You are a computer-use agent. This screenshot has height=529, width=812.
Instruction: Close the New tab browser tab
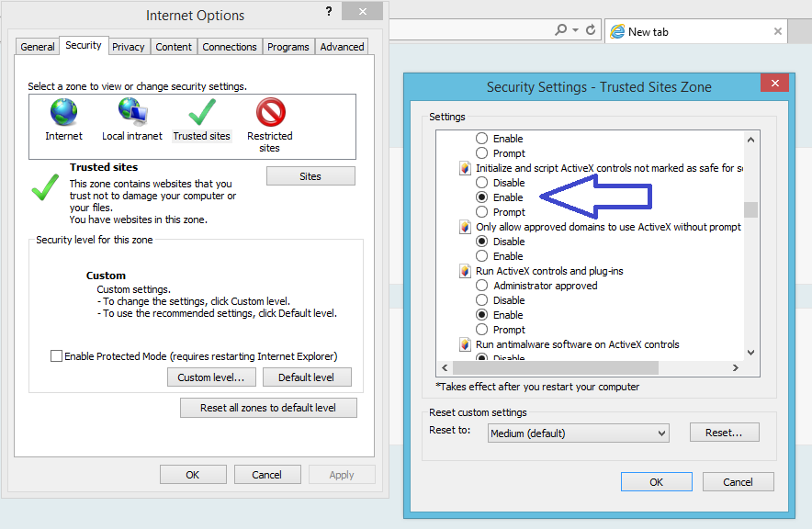point(778,31)
